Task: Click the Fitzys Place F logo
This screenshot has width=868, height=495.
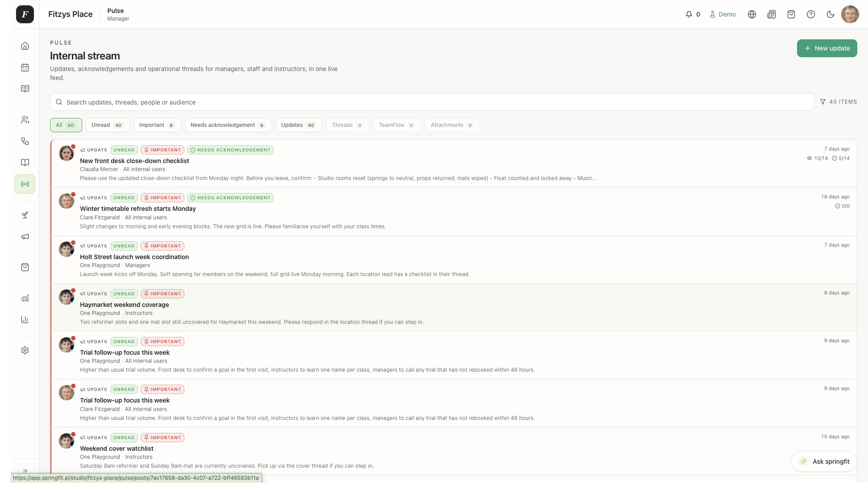Action: (x=25, y=14)
